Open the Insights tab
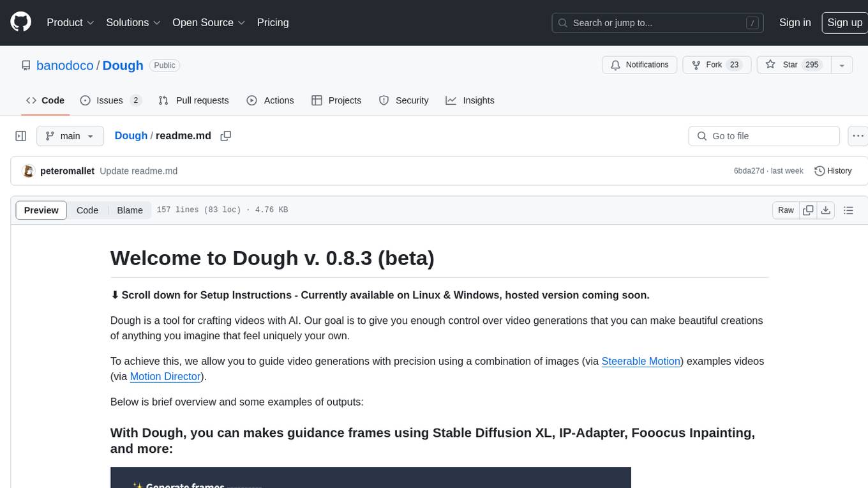Screen dimensions: 868x488 (x=470, y=100)
